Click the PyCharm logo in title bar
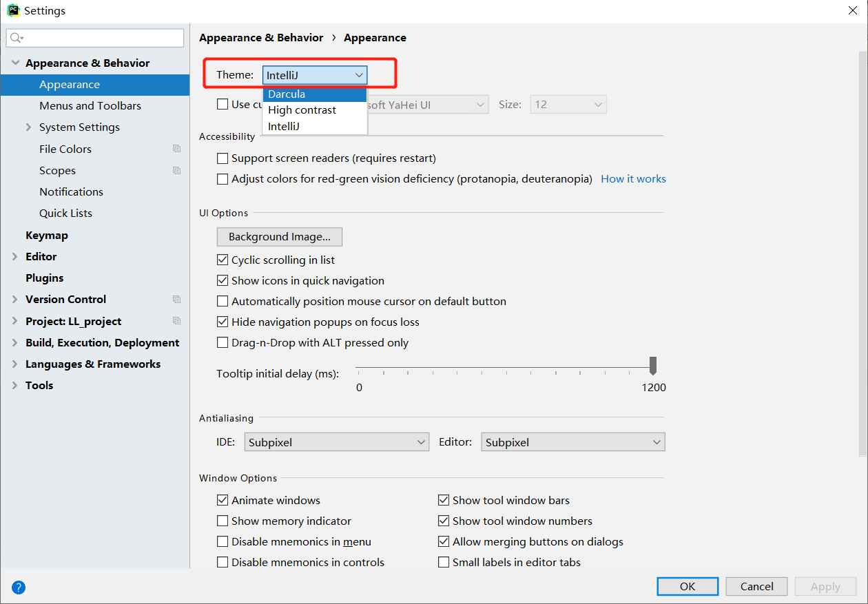Image resolution: width=868 pixels, height=604 pixels. 13,10
